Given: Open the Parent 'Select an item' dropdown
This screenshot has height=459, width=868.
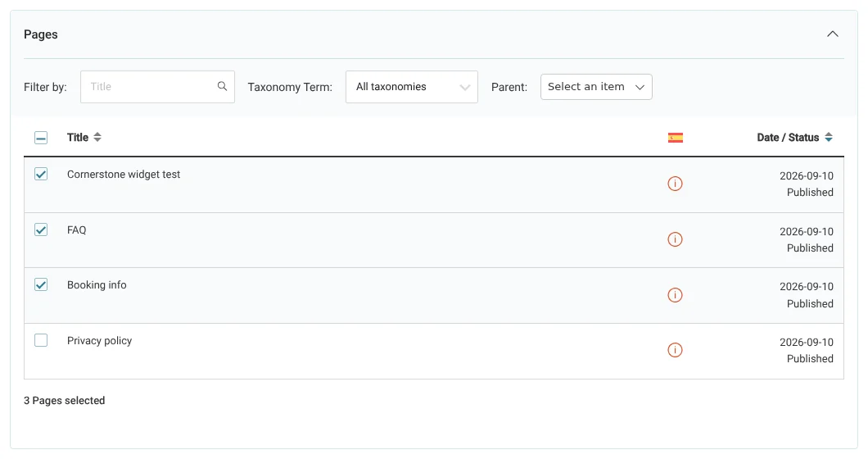Looking at the screenshot, I should coord(596,87).
